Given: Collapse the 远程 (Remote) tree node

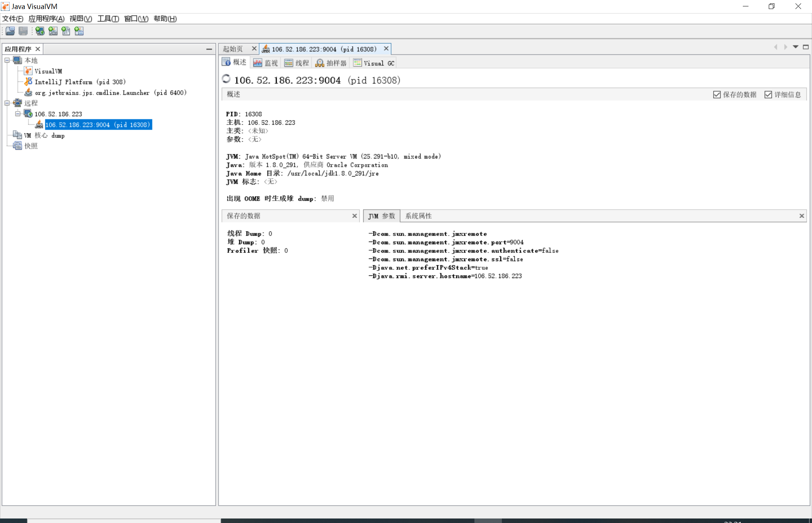Looking at the screenshot, I should click(7, 103).
